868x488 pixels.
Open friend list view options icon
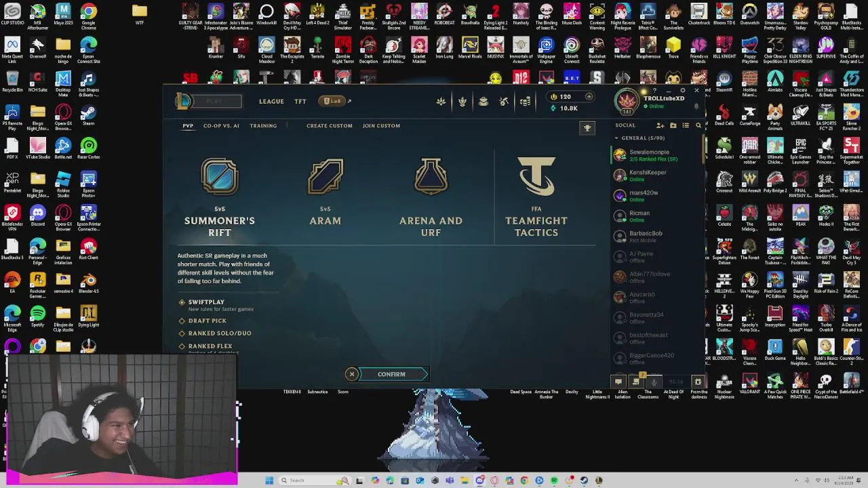click(x=686, y=125)
